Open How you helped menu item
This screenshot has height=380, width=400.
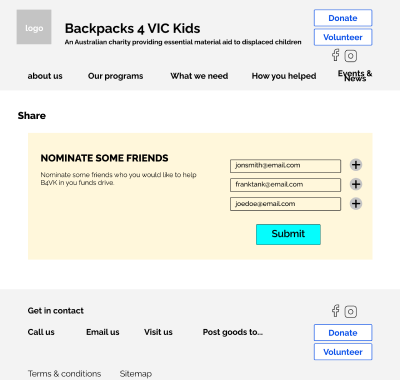point(284,76)
